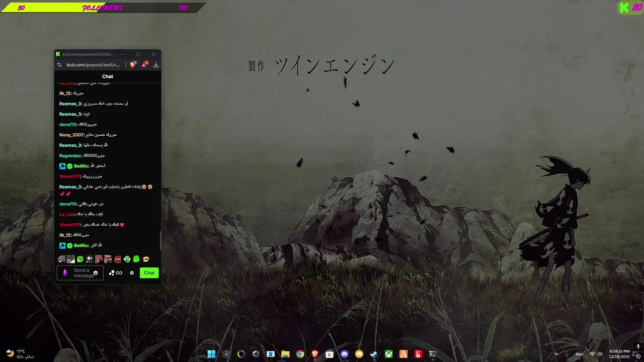Select the man's face photo emote
Image resolution: width=644 pixels, height=362 pixels.
coord(108,259)
